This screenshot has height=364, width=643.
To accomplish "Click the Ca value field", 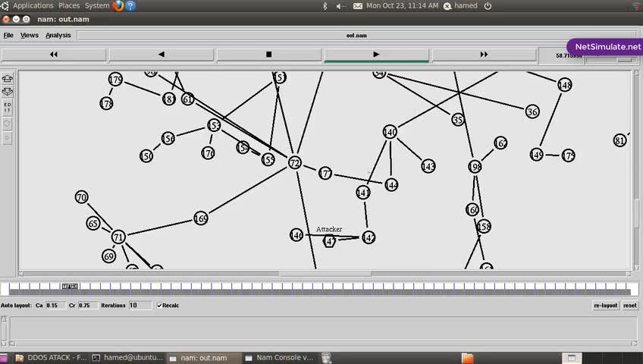I will point(55,306).
